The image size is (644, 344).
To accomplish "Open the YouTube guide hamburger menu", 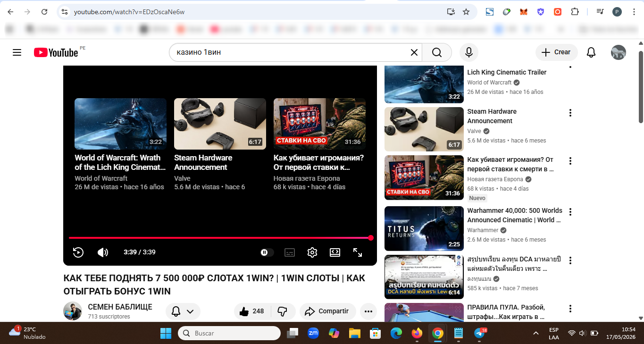I will (17, 52).
